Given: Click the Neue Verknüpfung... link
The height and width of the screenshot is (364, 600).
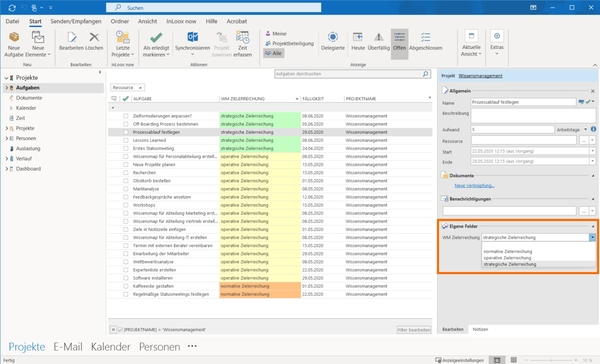Looking at the screenshot, I should pos(474,186).
